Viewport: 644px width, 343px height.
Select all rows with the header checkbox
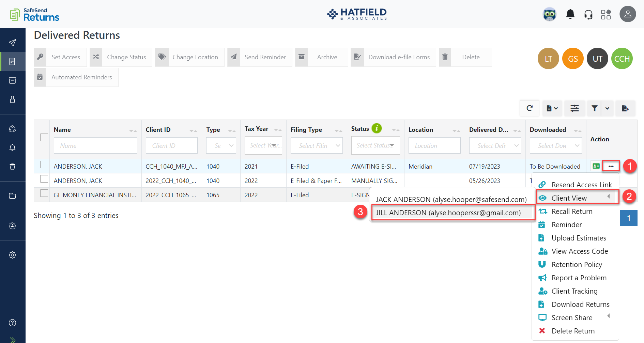pos(44,137)
